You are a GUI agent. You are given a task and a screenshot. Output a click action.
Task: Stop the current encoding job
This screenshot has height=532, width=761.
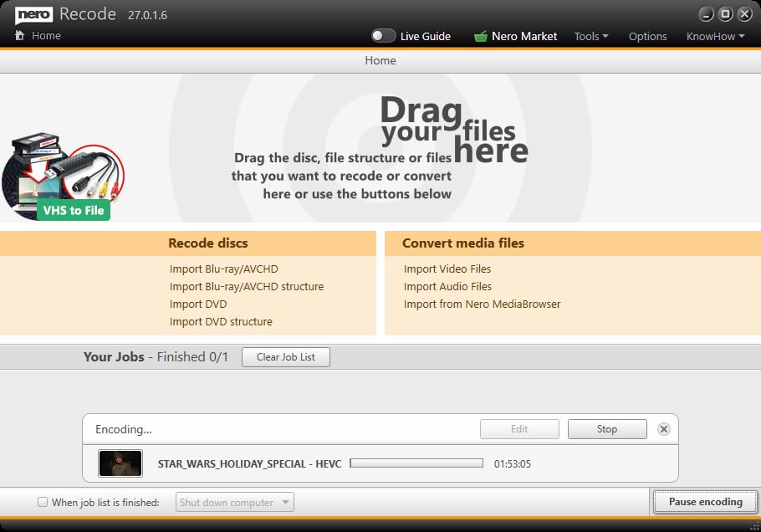tap(607, 429)
